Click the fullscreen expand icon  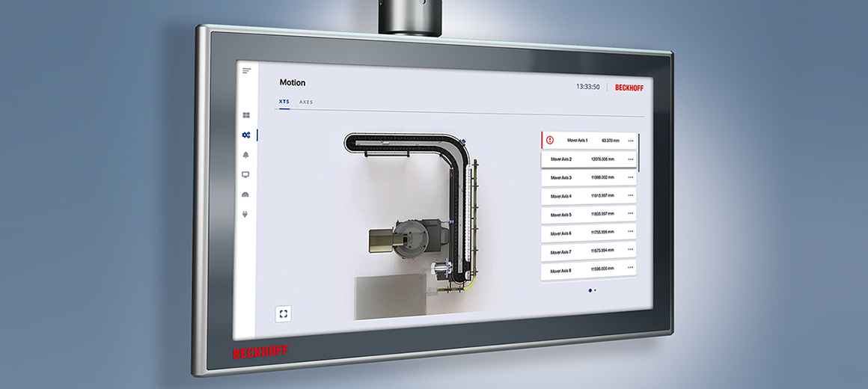point(283,314)
